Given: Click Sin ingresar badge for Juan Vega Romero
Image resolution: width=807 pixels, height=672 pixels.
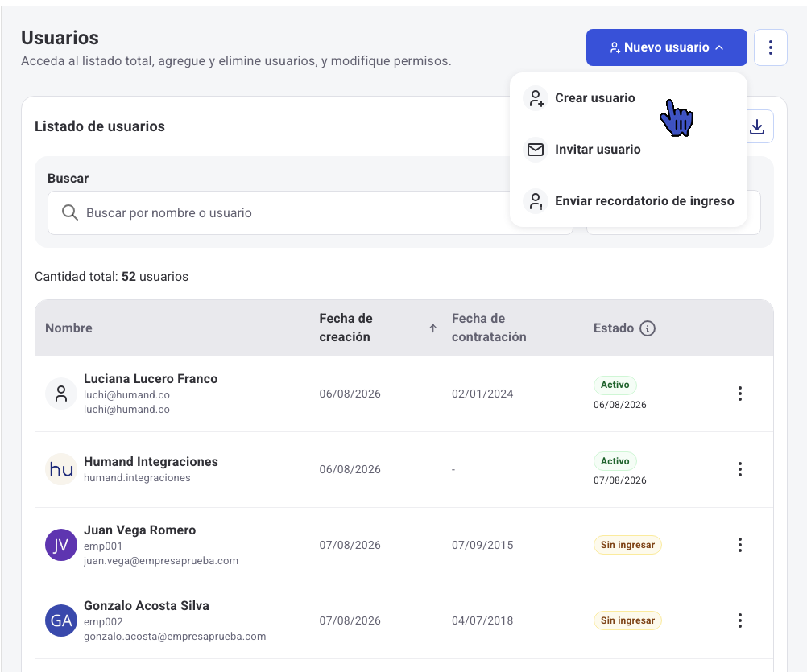Looking at the screenshot, I should 628,545.
